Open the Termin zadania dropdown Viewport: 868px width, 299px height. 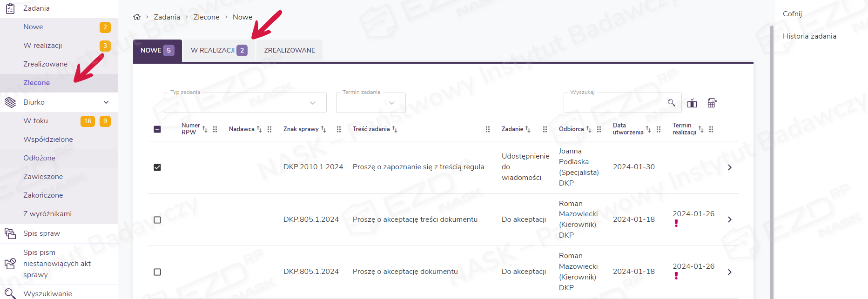[370, 103]
